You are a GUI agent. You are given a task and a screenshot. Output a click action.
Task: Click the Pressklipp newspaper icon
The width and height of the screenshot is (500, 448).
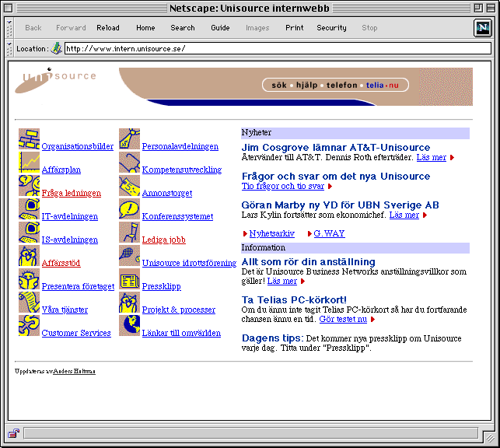pos(129,278)
